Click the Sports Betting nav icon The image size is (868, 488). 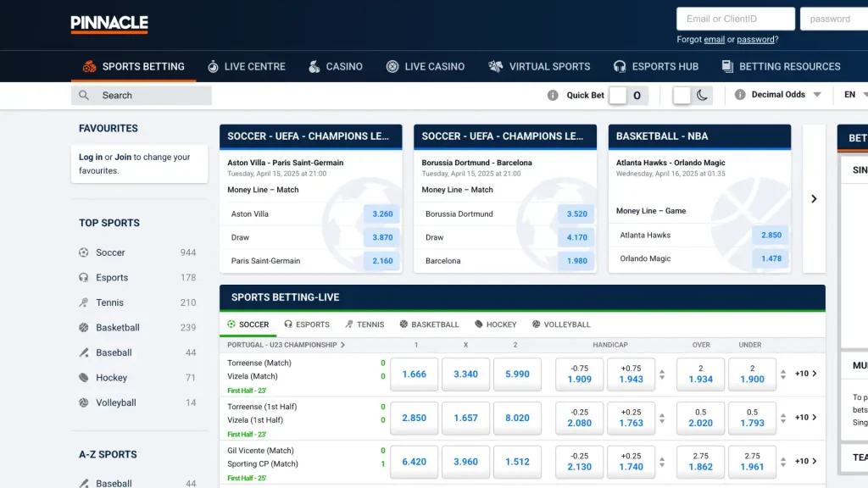tap(89, 66)
